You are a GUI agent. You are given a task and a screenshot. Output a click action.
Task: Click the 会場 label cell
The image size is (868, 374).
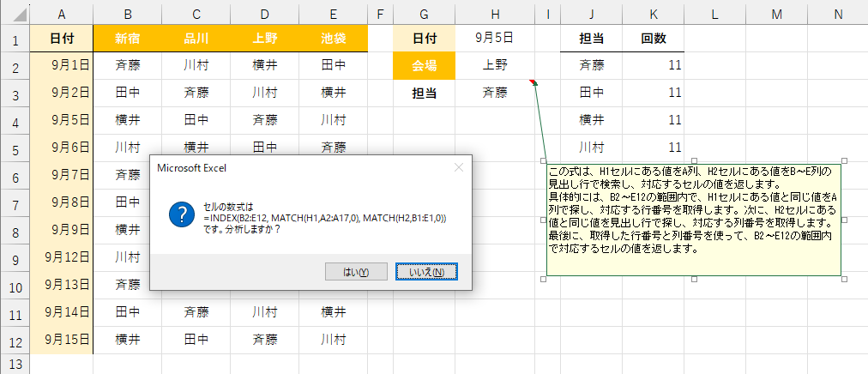click(424, 66)
